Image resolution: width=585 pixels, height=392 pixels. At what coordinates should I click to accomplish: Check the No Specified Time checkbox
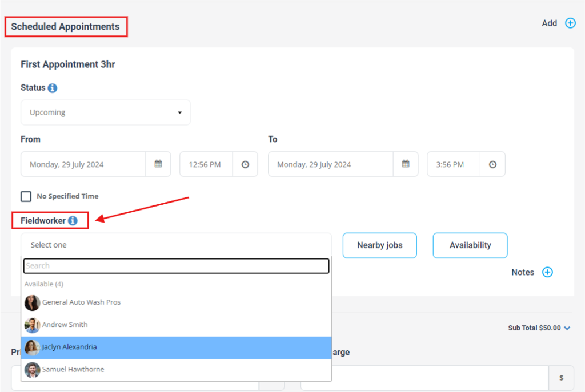click(x=26, y=196)
